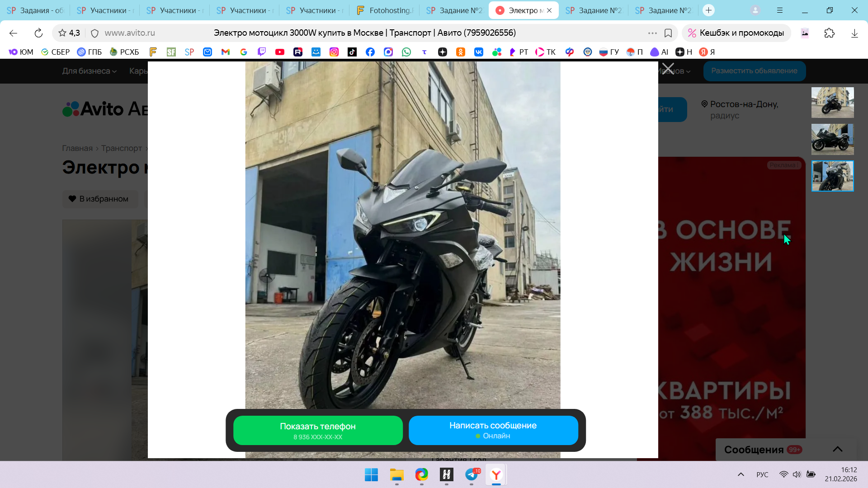
Task: Click Написать сообщение blue button
Action: point(493,430)
